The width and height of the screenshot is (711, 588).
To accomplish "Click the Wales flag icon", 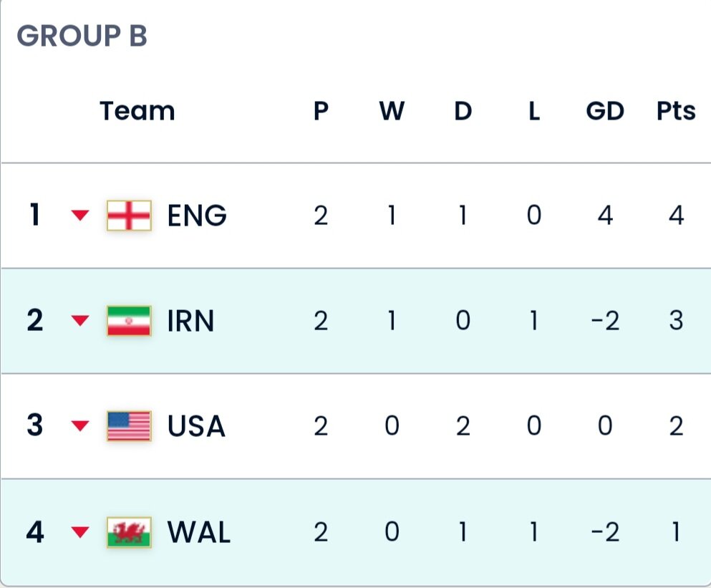I will (x=129, y=532).
